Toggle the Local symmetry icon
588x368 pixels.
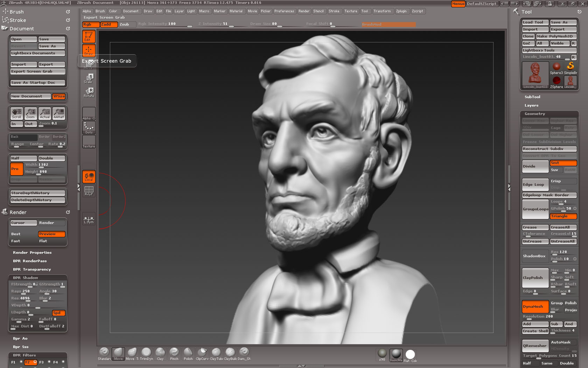[89, 176]
